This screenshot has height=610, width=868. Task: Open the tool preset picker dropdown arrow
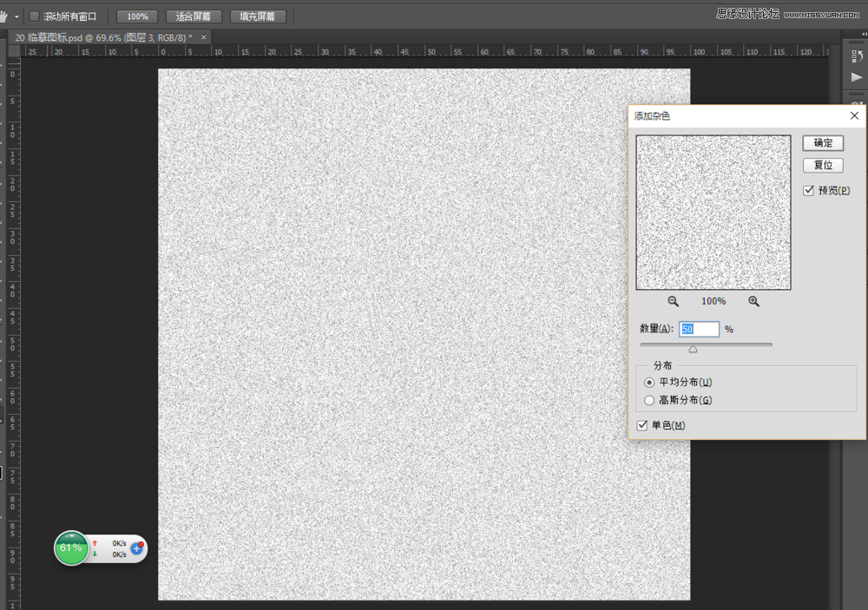[x=16, y=16]
